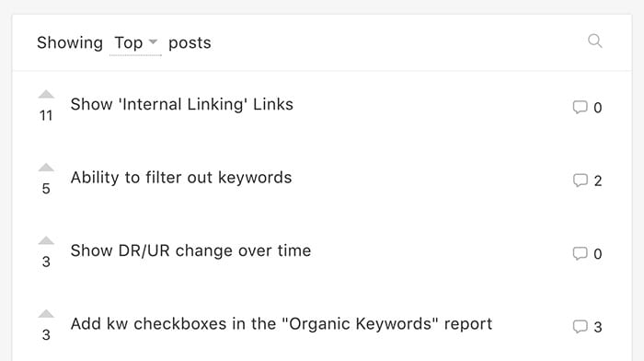Click comment count 3 on kw checkboxes post
The width and height of the screenshot is (644, 361).
tap(598, 327)
